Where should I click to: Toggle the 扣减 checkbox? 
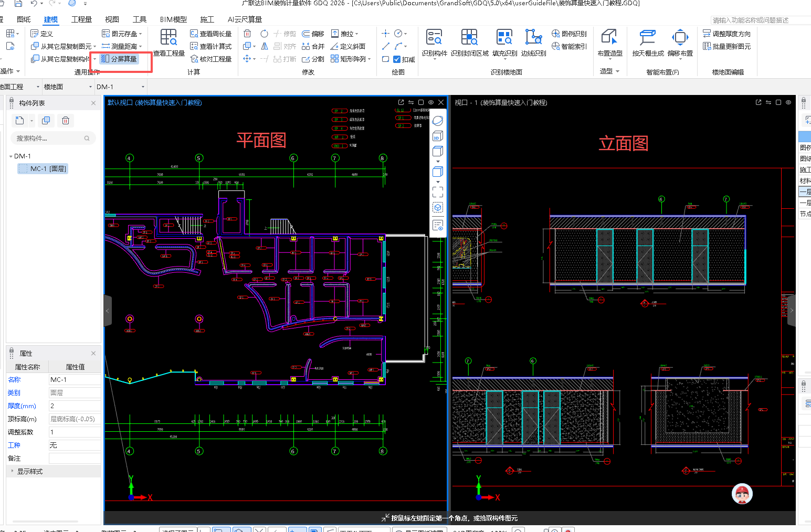click(x=397, y=59)
